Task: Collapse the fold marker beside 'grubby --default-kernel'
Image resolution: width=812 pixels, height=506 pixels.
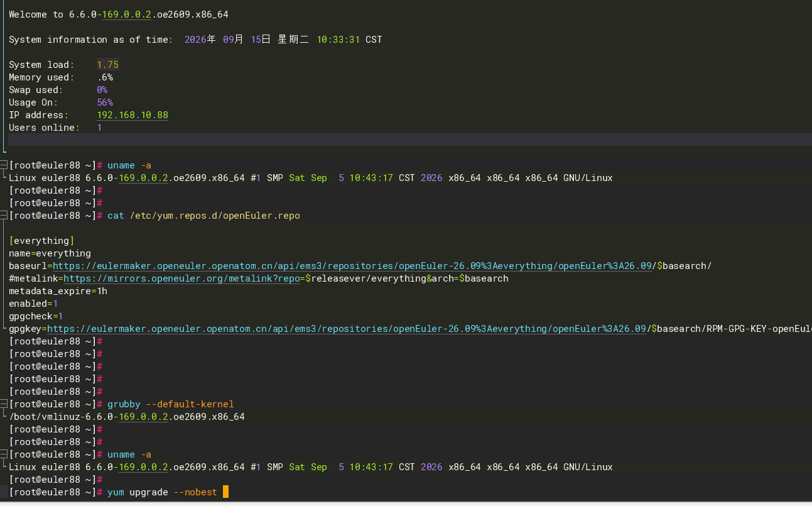Action: pyautogui.click(x=3, y=404)
